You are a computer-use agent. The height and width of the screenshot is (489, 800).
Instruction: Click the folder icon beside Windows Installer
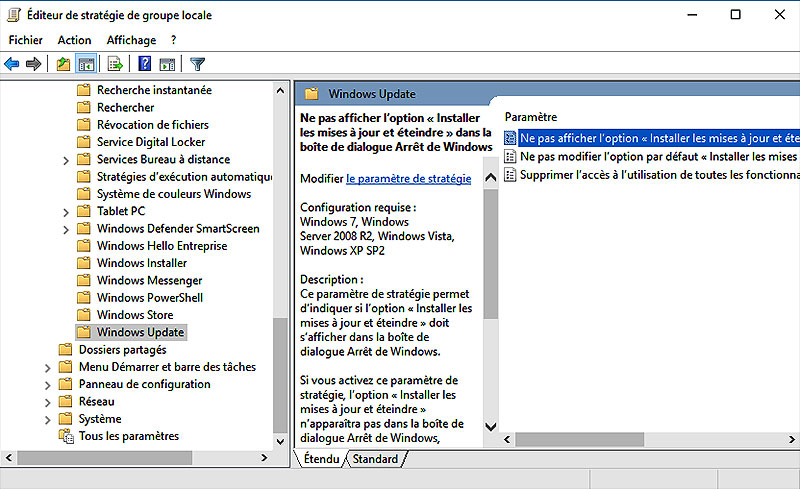83,263
